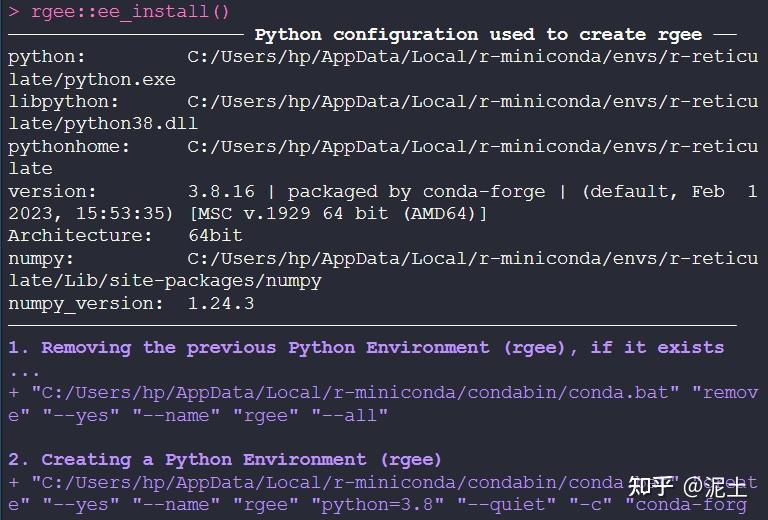Image resolution: width=768 pixels, height=520 pixels.
Task: Click the step 1 Removing previous environment heading
Action: 365,348
